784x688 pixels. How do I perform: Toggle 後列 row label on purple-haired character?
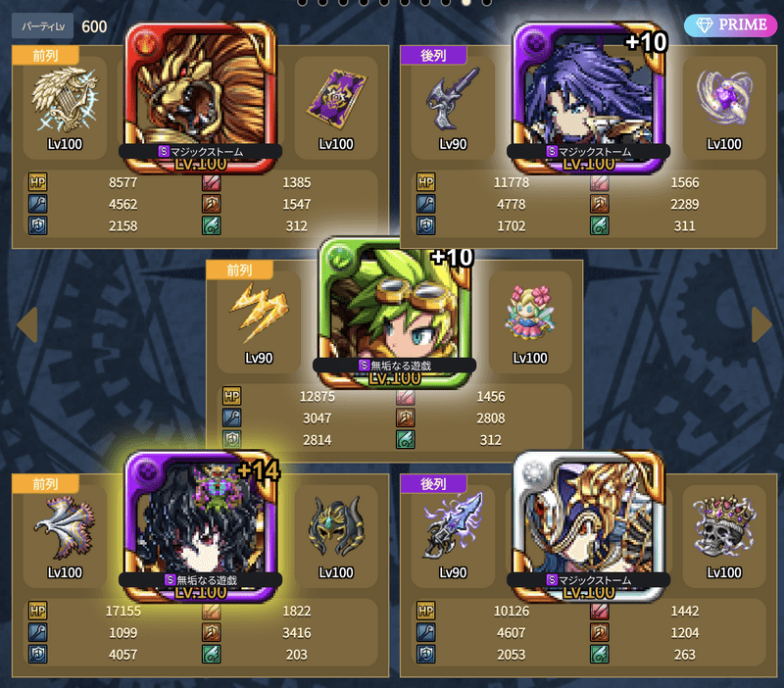point(433,56)
